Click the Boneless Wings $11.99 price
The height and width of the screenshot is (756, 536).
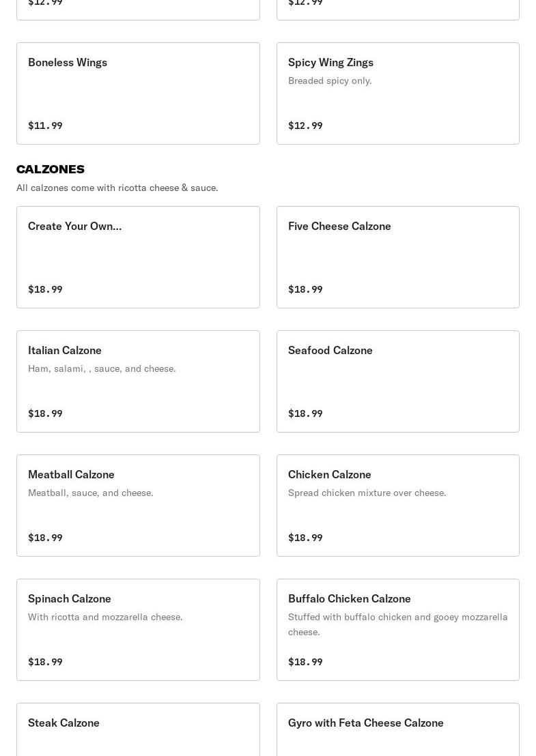coord(45,126)
